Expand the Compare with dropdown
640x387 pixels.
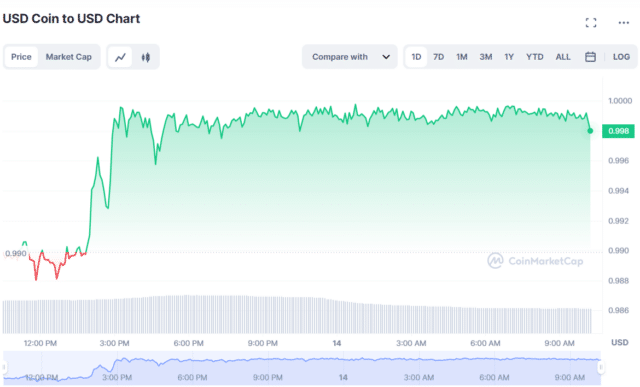pyautogui.click(x=350, y=57)
